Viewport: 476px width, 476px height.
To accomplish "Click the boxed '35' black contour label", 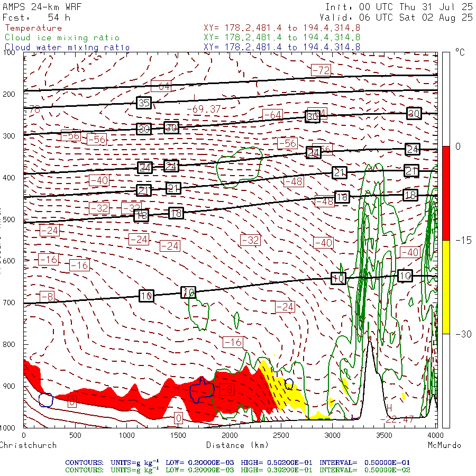I will pos(144,103).
